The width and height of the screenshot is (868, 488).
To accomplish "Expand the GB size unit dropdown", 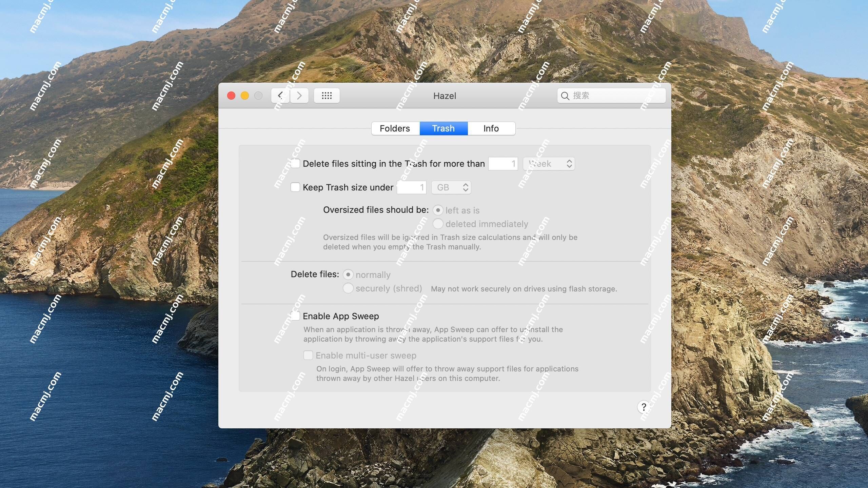I will pos(450,187).
